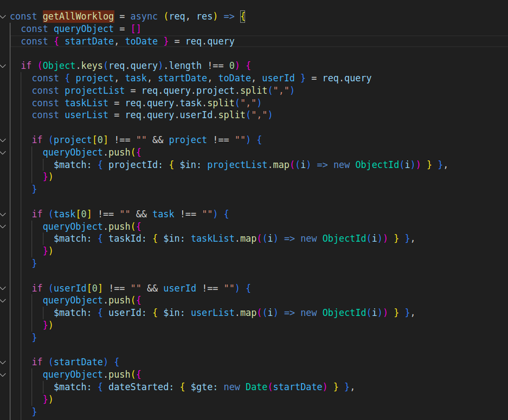The width and height of the screenshot is (508, 420).
Task: Fold the Object.keys if-block chevron
Action: tap(3, 66)
